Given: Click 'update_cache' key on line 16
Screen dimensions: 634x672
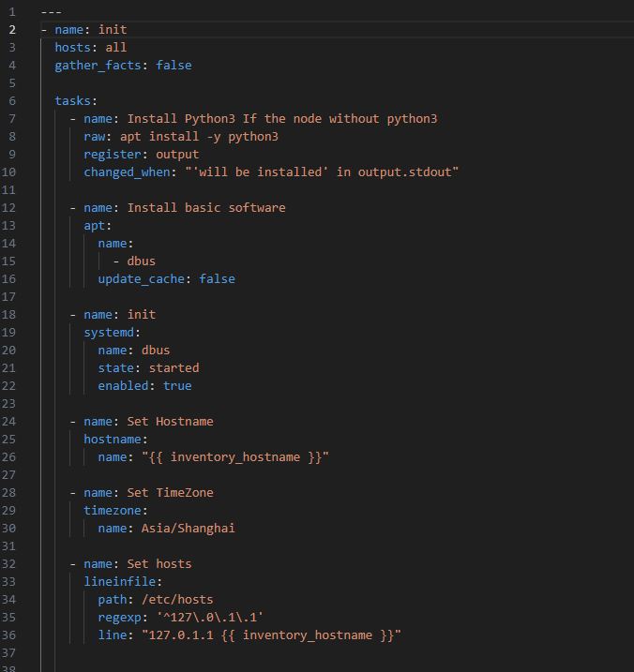Looking at the screenshot, I should coord(141,279).
